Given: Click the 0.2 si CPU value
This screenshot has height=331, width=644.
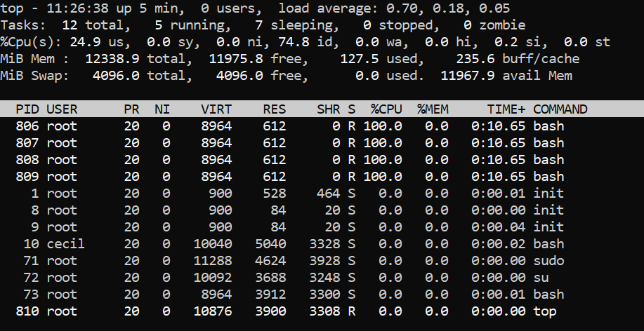Looking at the screenshot, I should tap(518, 42).
